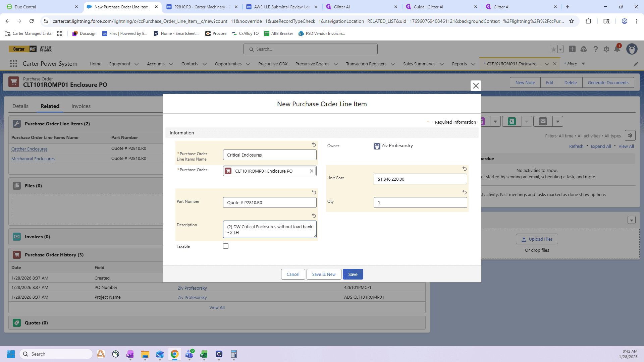Viewport: 644px width, 362px height.
Task: Open the favorites list dropdown
Action: [x=560, y=49]
